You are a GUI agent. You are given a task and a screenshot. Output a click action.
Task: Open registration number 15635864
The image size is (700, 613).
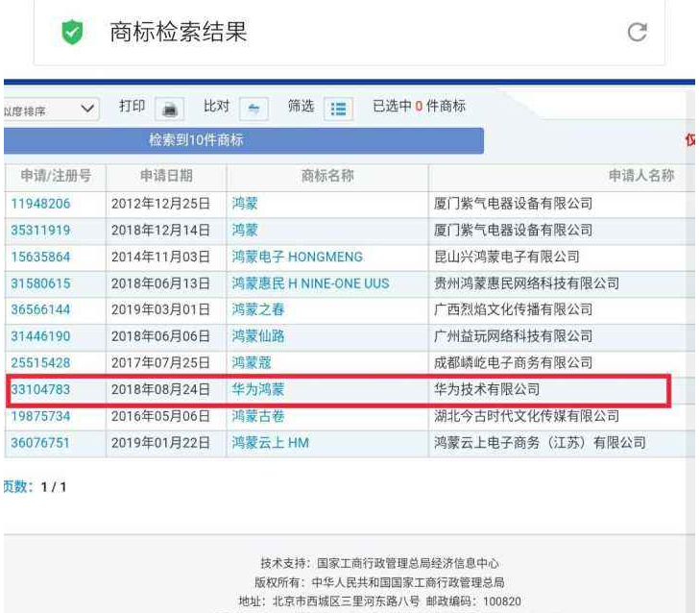(40, 257)
